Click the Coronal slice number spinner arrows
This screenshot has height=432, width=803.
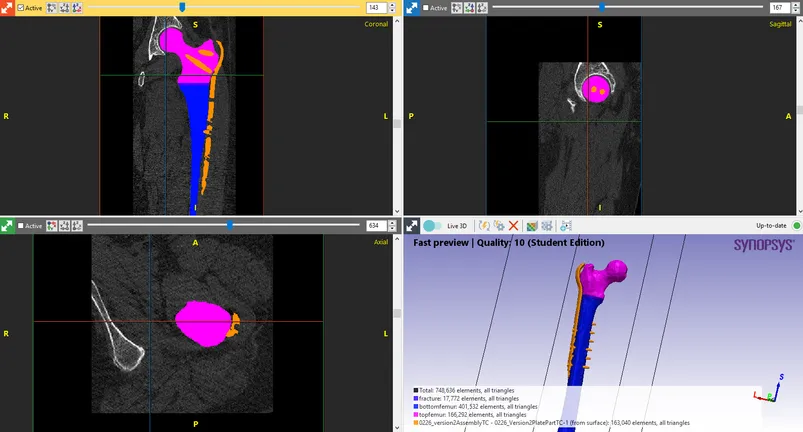point(392,7)
